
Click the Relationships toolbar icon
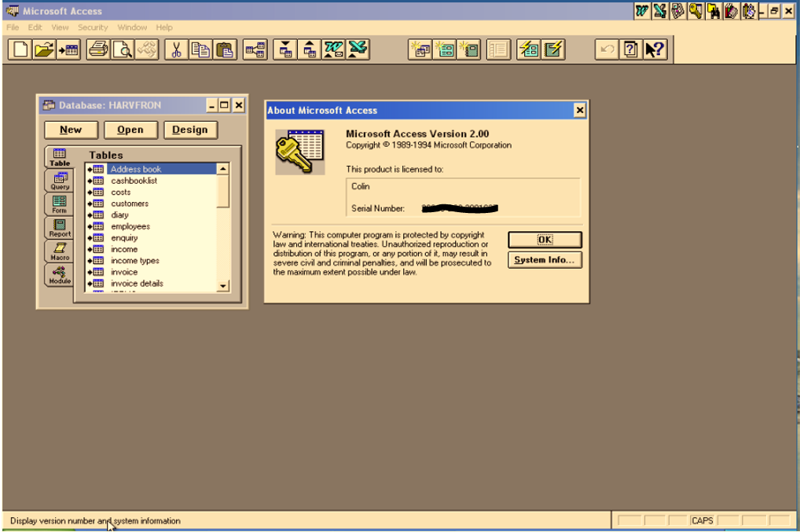coord(255,50)
